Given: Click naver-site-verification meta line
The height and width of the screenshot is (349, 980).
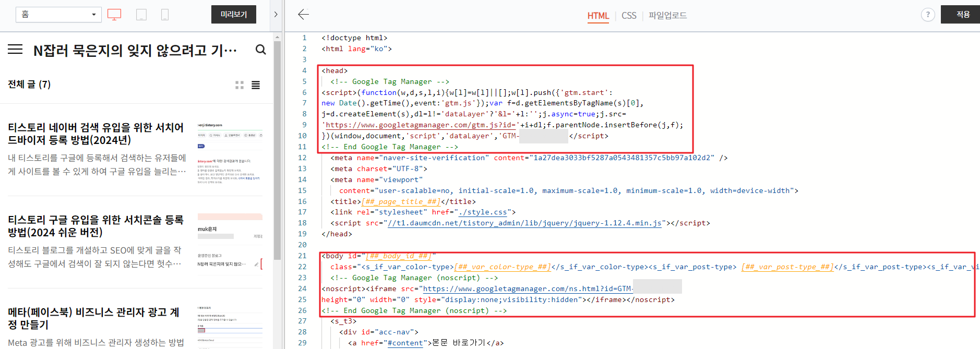Looking at the screenshot, I should coord(529,158).
